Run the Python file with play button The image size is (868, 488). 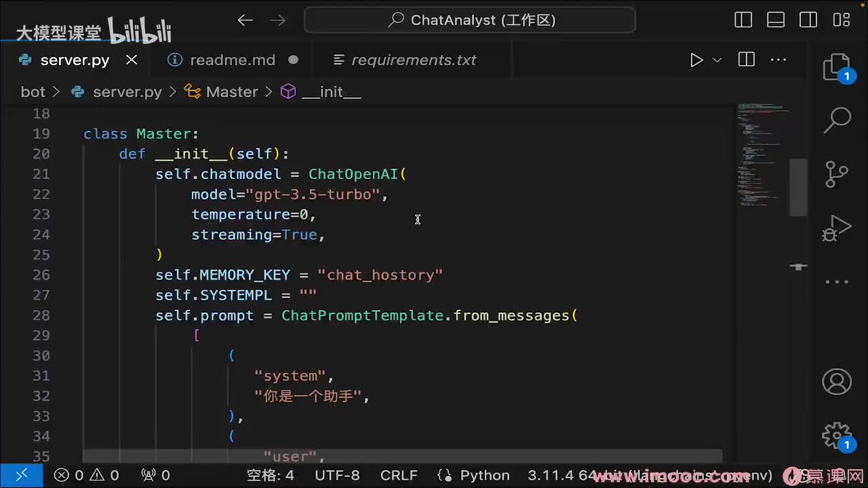(696, 60)
